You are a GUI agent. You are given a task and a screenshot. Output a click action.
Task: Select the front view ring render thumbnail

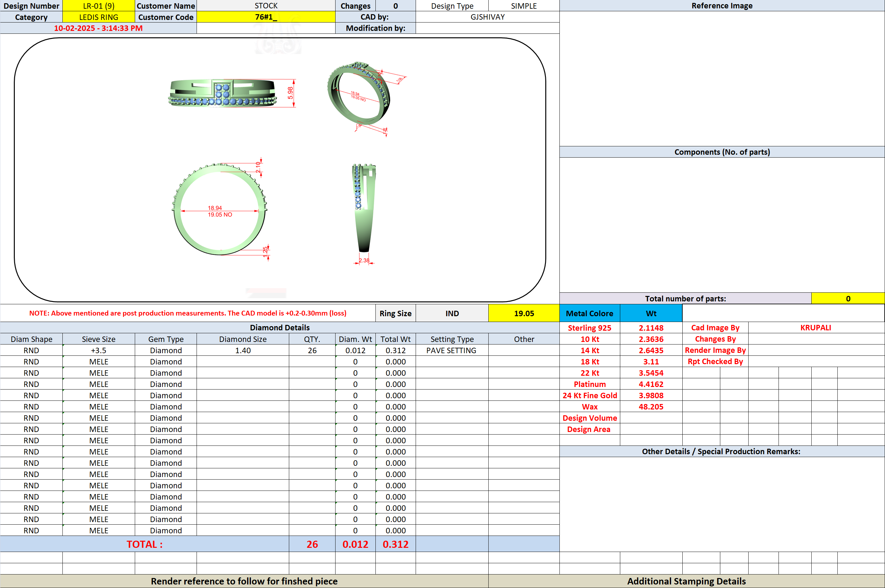[223, 93]
